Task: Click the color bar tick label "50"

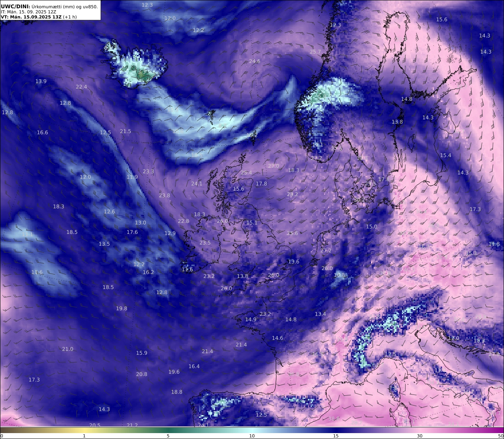Action: (500, 436)
